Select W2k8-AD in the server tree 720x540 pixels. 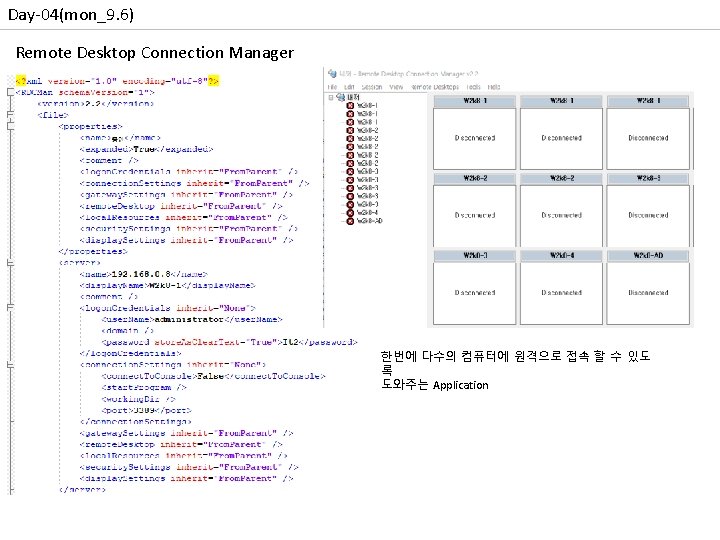pyautogui.click(x=370, y=221)
